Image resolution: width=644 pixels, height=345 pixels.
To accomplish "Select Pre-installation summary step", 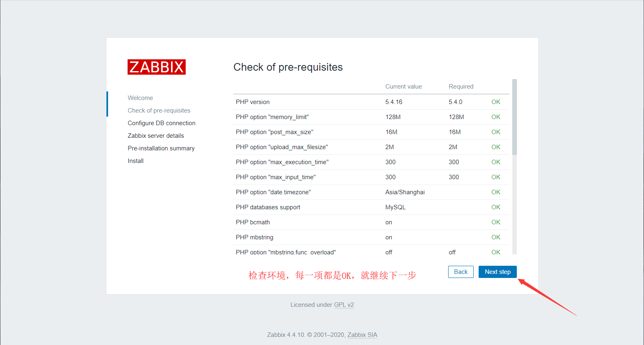I will pos(161,148).
